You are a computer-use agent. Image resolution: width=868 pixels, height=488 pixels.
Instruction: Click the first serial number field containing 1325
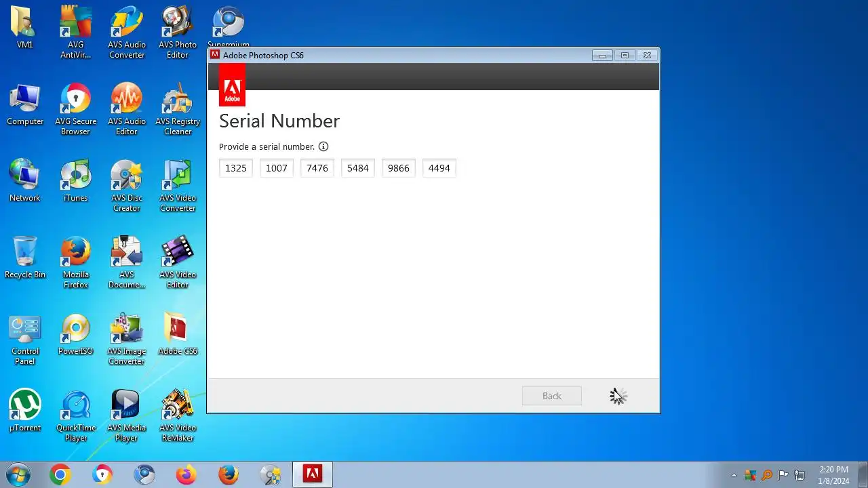point(236,168)
